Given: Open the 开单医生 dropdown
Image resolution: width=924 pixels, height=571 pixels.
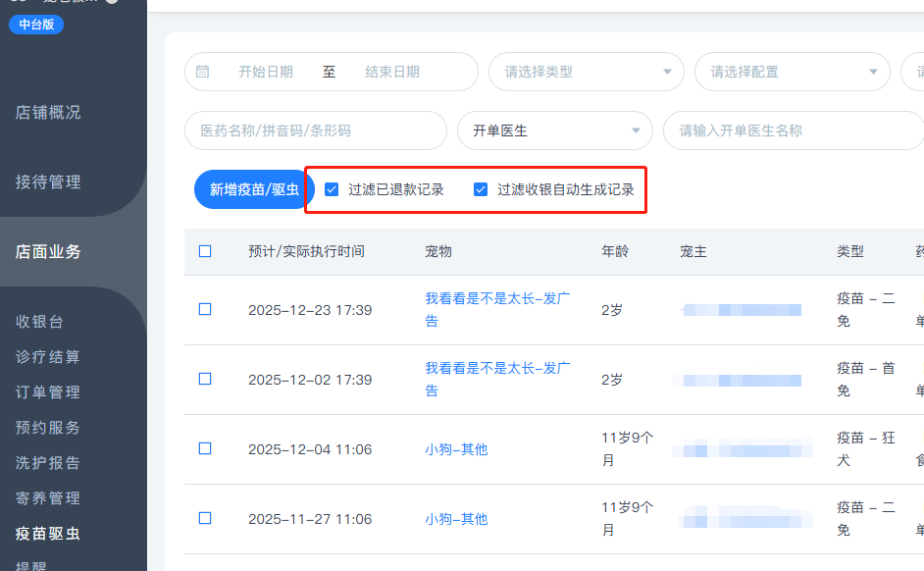Looking at the screenshot, I should 554,130.
